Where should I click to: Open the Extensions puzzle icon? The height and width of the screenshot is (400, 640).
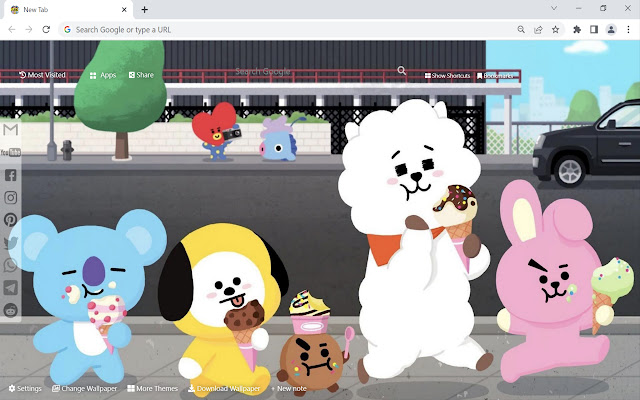577,29
